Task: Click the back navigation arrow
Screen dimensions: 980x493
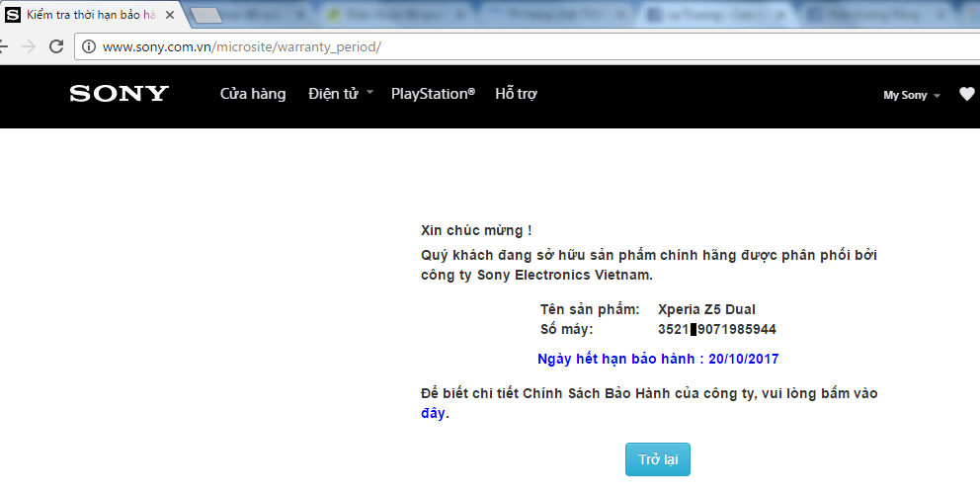Action: 3,46
